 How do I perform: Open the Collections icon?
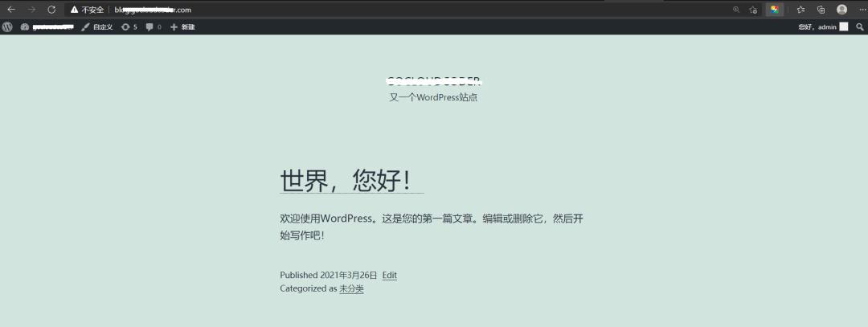(x=821, y=10)
